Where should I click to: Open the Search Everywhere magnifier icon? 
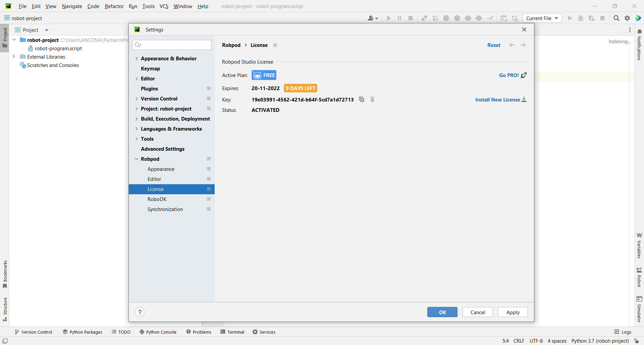(x=616, y=18)
